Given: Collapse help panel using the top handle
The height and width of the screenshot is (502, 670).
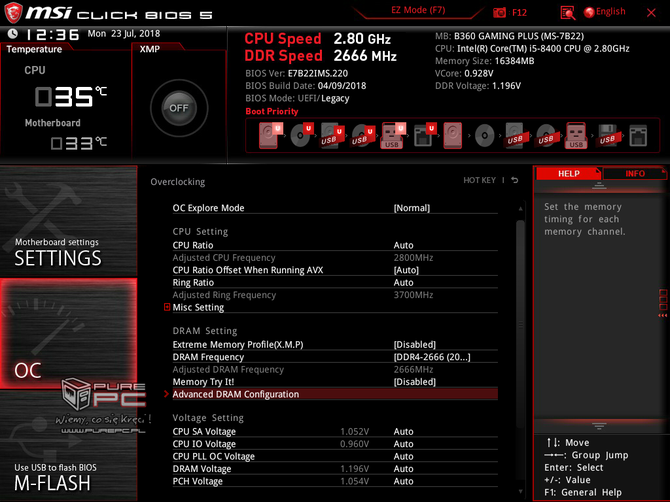Looking at the screenshot, I should point(599,185).
